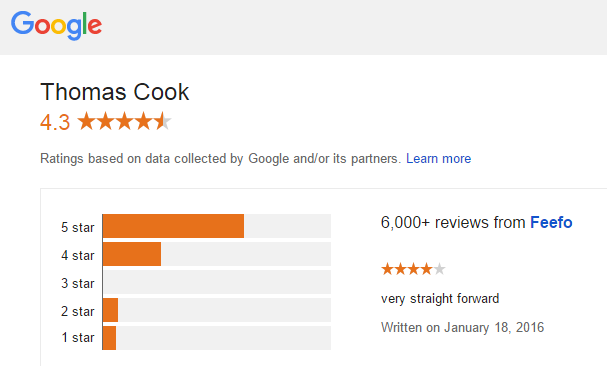Viewport: 607px width, 366px height.
Task: Click the 1 star label
Action: 77,337
